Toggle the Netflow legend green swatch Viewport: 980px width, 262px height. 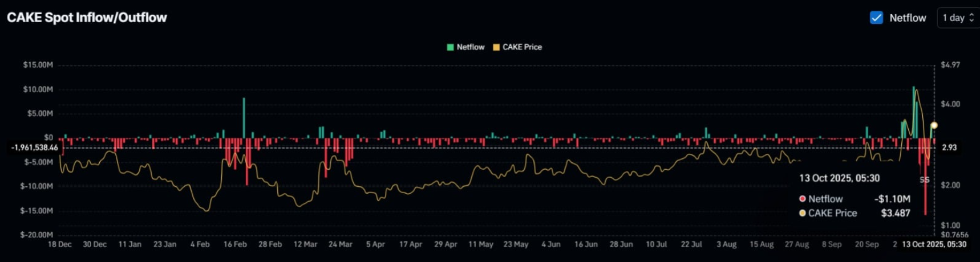coord(451,47)
